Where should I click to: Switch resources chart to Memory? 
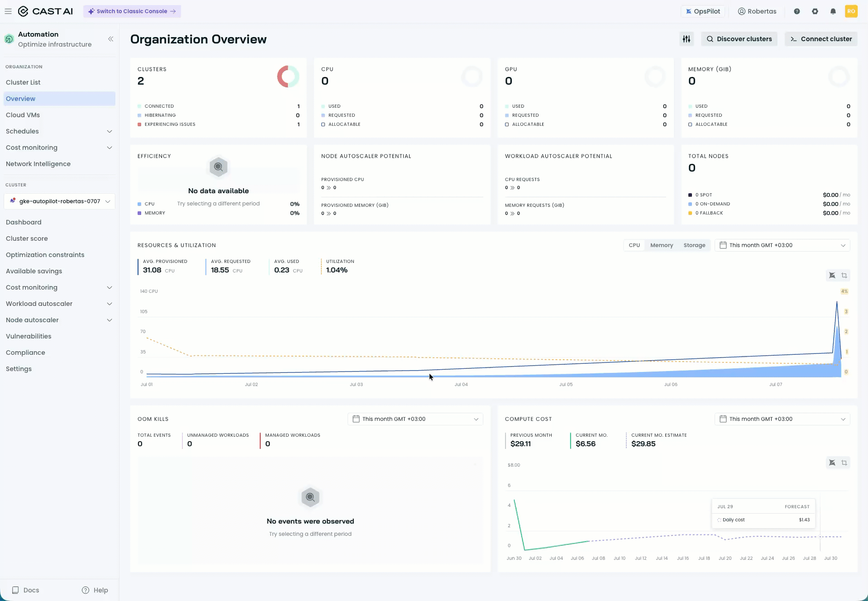662,245
